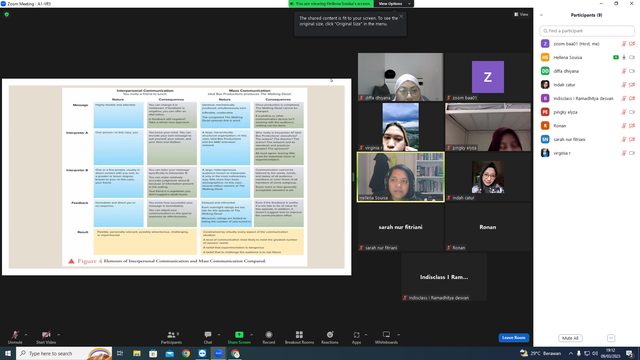The height and width of the screenshot is (360, 640).
Task: Select indah catur's video tile
Action: [488, 177]
